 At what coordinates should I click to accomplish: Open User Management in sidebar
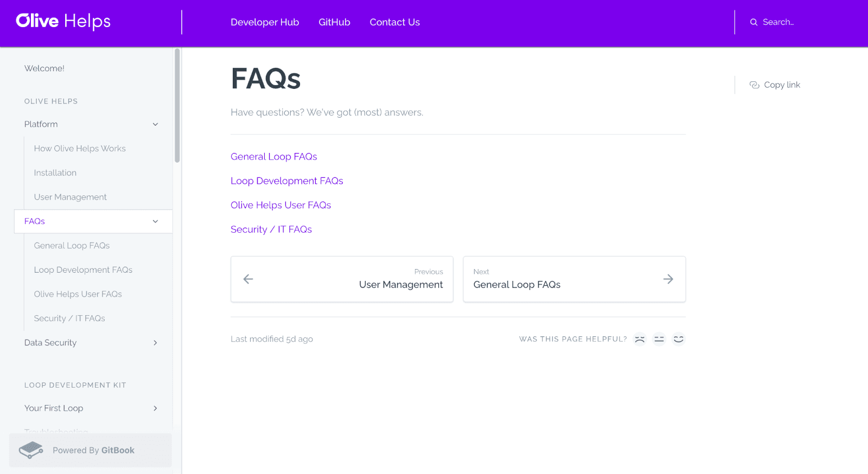point(71,197)
